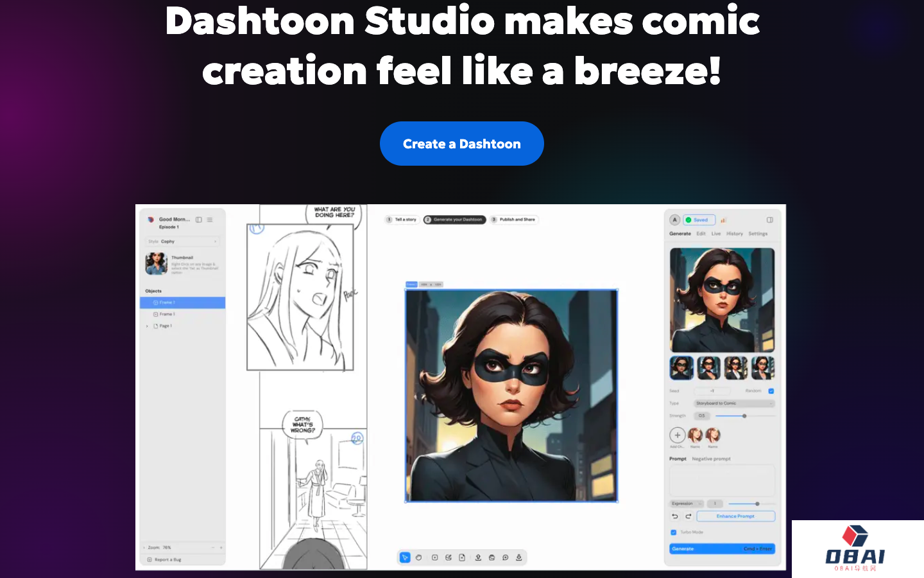Open the Expression dropdown
The height and width of the screenshot is (578, 924).
(687, 504)
